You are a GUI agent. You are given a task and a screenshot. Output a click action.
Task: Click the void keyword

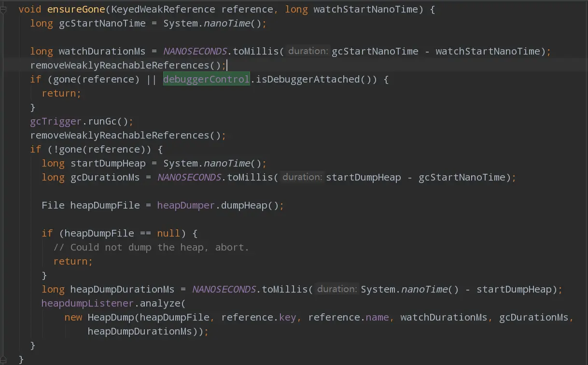[30, 10]
